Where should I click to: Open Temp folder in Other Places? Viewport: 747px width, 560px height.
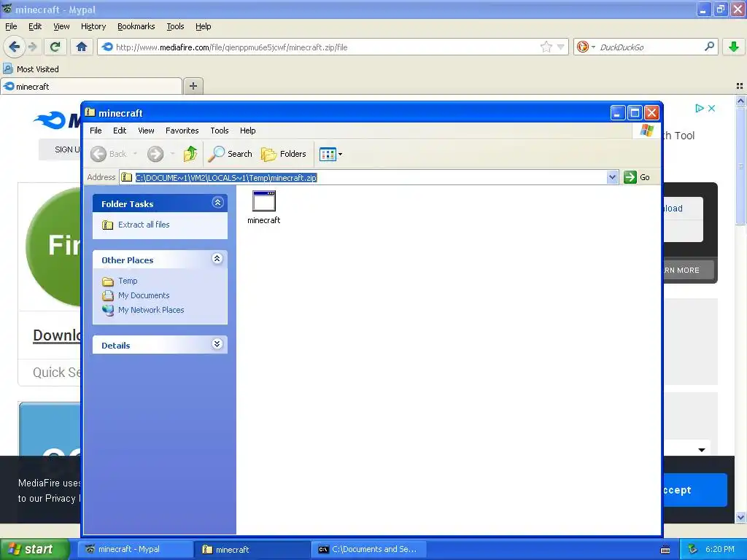pos(128,281)
